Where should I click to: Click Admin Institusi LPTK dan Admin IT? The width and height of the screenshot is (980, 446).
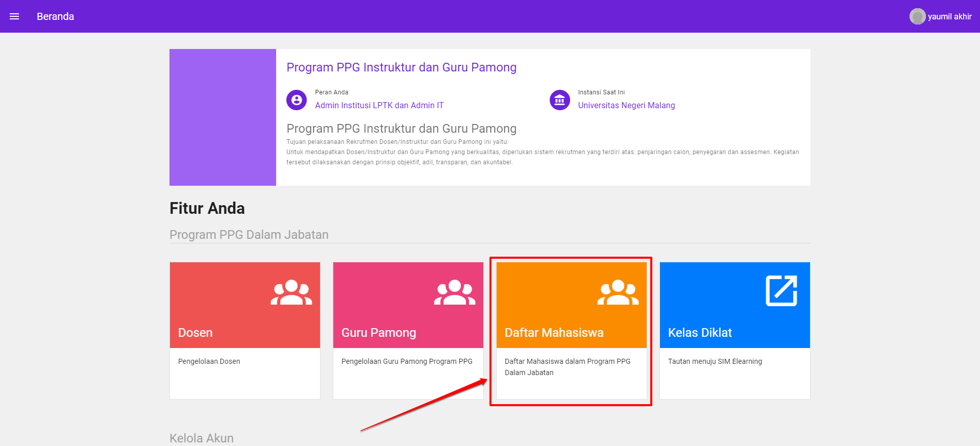click(x=379, y=105)
